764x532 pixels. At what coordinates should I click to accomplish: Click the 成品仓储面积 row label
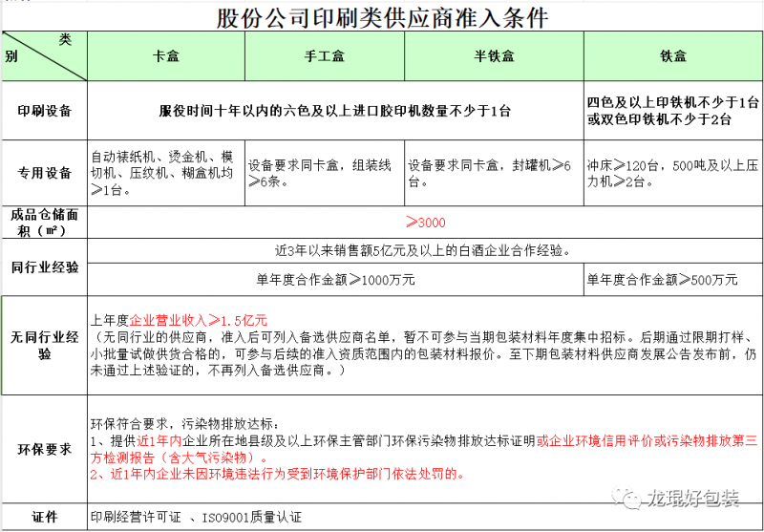[44, 222]
